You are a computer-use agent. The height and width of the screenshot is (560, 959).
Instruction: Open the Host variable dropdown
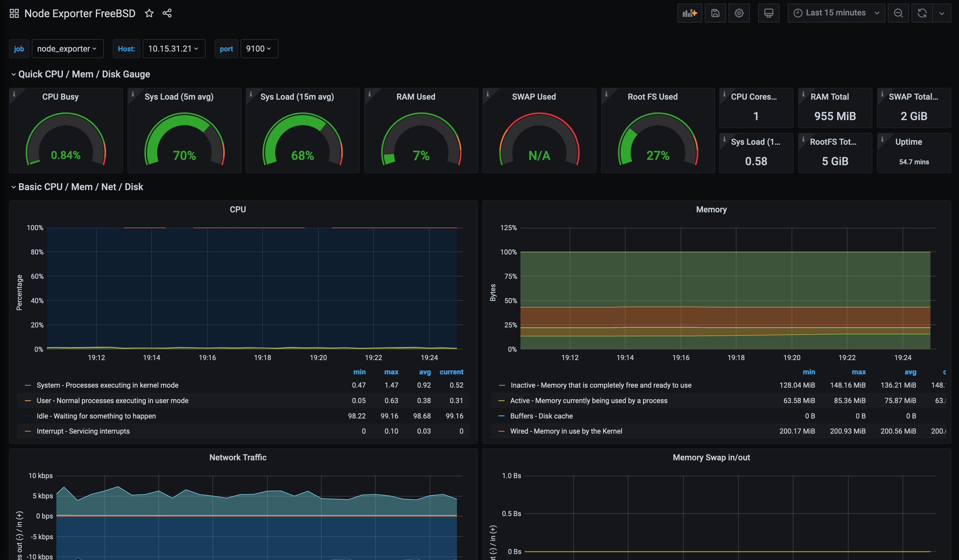(174, 49)
